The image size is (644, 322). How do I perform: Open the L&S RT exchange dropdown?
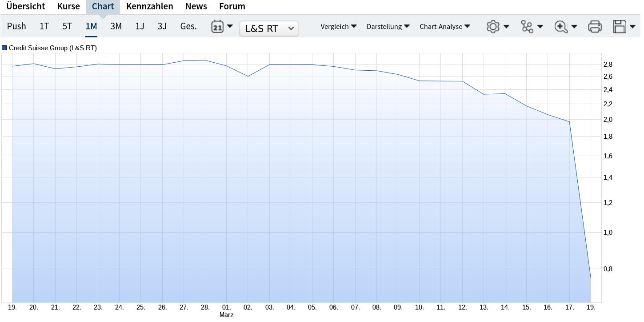269,28
